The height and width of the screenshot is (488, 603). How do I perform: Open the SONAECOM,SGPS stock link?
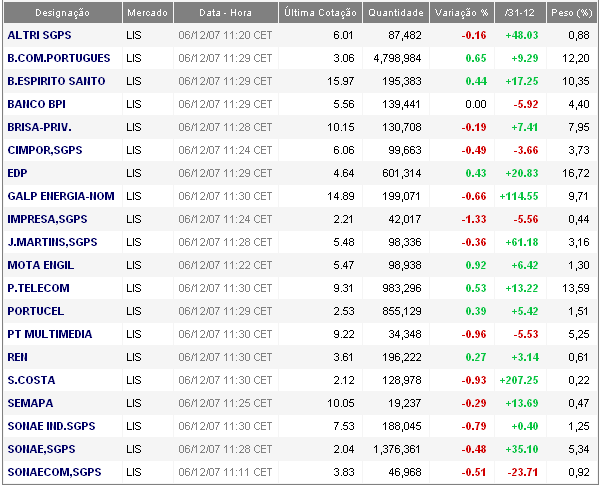click(x=54, y=472)
